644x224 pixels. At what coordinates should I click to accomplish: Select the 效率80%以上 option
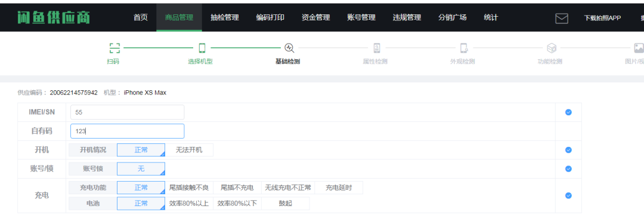point(189,204)
